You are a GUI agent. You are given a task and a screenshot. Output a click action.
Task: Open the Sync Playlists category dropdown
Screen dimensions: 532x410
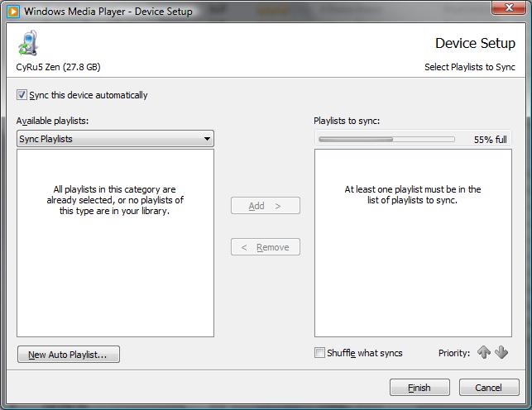[115, 139]
